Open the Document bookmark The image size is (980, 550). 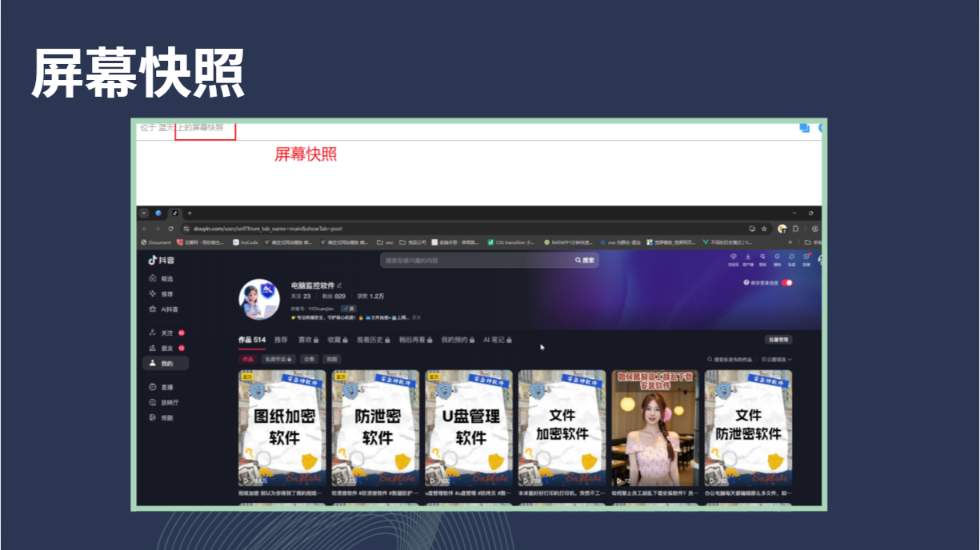(x=156, y=242)
